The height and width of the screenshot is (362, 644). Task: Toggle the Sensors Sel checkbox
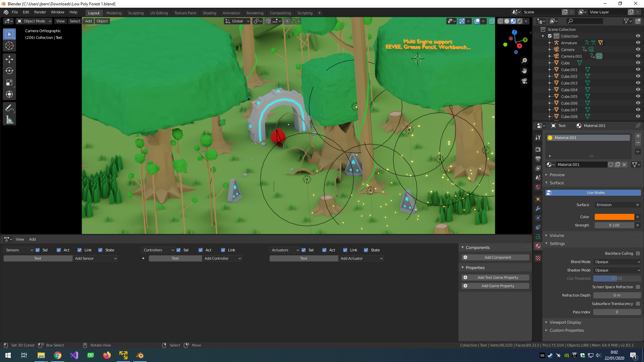coord(38,250)
